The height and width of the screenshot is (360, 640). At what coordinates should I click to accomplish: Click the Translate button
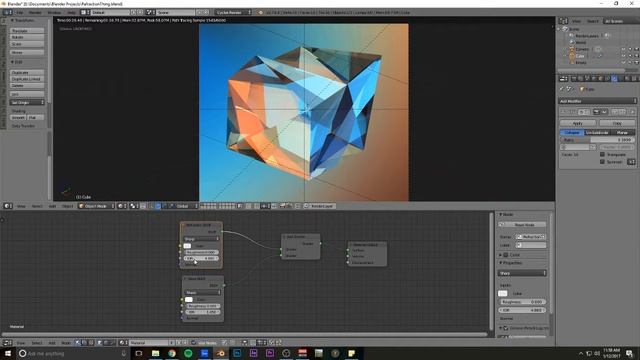(27, 31)
